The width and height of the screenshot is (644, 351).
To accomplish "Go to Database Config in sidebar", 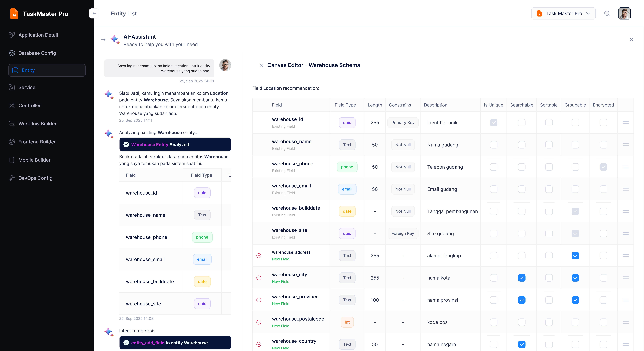I will click(x=37, y=53).
